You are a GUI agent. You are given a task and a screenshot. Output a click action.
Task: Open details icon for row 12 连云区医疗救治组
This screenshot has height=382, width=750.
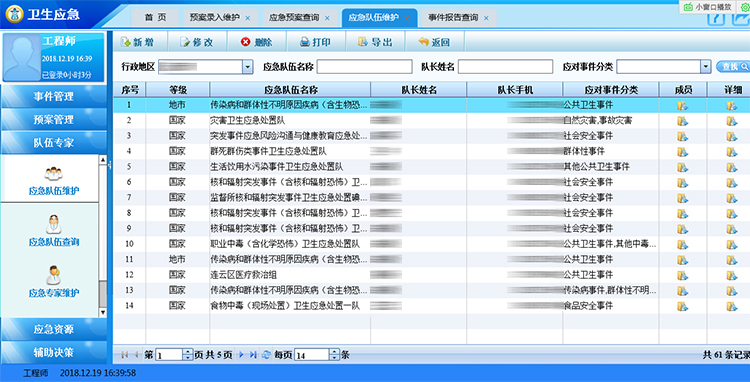(x=731, y=275)
